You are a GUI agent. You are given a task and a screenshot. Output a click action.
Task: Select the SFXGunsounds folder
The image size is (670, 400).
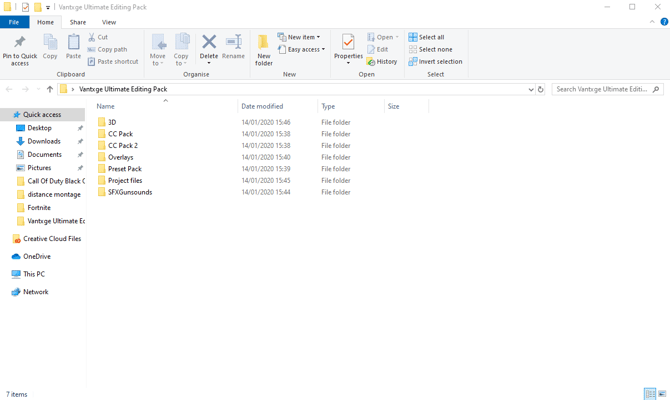pyautogui.click(x=130, y=192)
